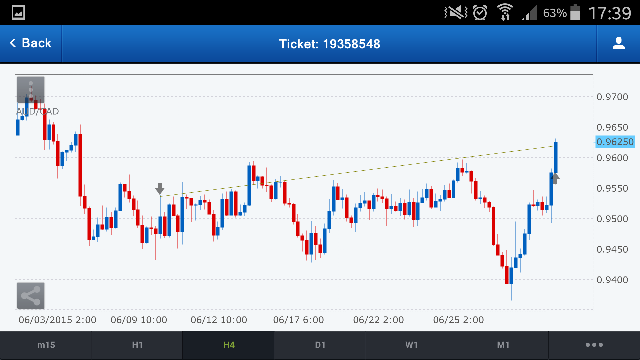Switch to the M1 timeframe
This screenshot has width=640, height=360.
[x=503, y=345]
